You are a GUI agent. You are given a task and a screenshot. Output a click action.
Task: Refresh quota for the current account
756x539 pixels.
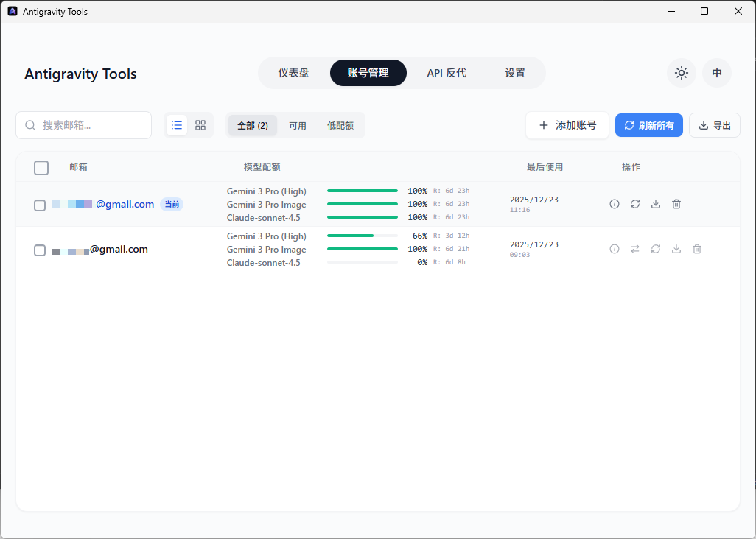[635, 204]
